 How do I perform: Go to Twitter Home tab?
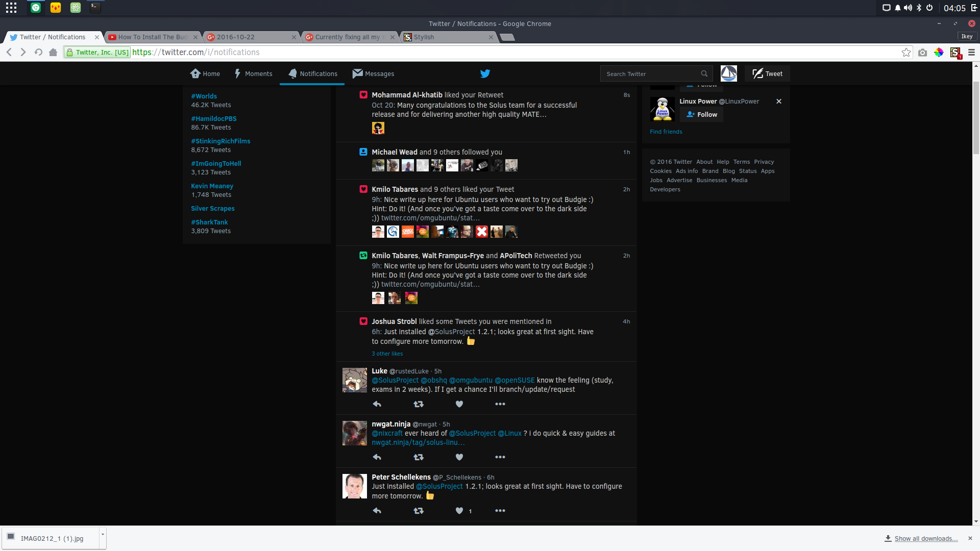205,73
